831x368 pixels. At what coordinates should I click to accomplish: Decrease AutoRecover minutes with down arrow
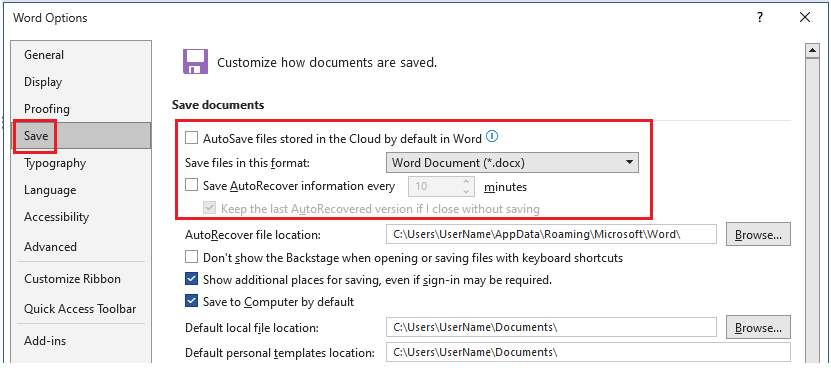[x=466, y=191]
